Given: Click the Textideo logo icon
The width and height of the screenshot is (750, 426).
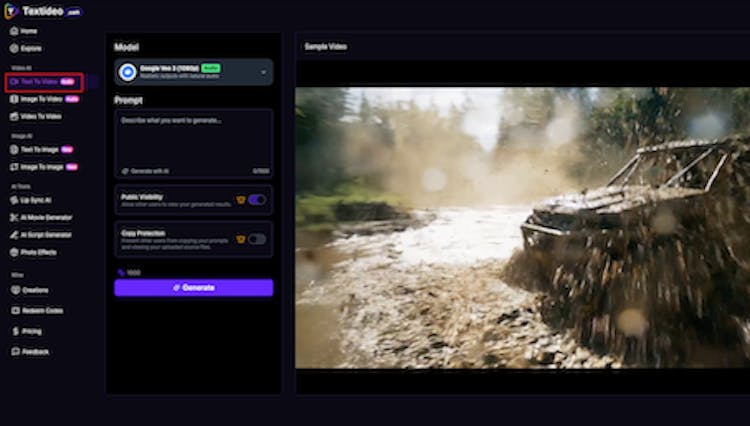Looking at the screenshot, I should coord(12,11).
